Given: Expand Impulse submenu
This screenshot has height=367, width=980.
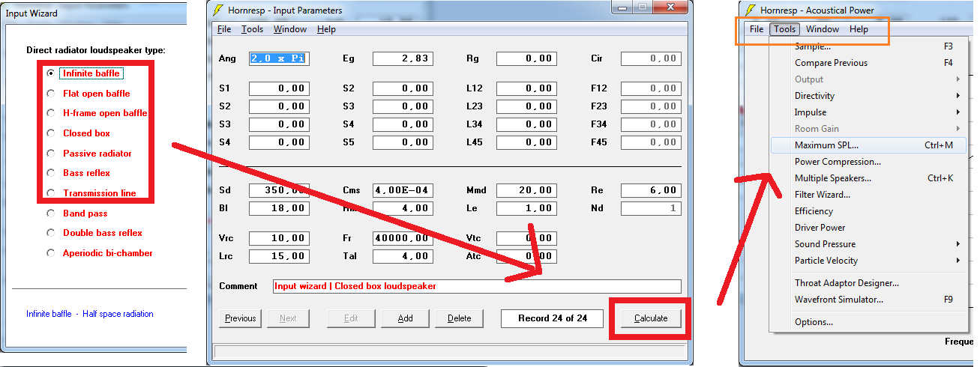Looking at the screenshot, I should pos(868,112).
